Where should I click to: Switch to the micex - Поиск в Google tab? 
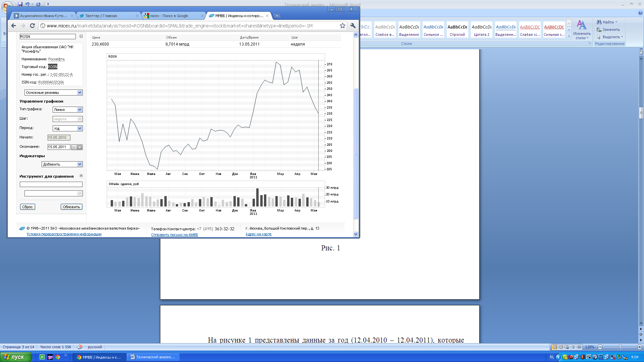tap(173, 16)
